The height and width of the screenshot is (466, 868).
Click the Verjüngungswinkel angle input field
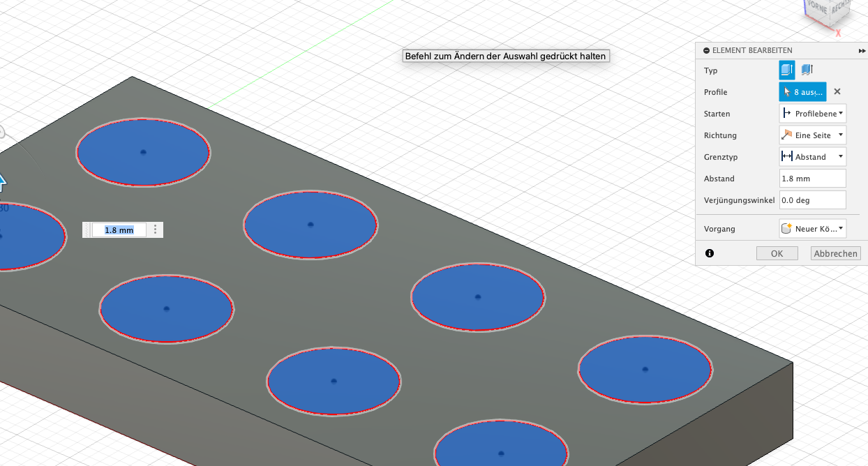812,200
